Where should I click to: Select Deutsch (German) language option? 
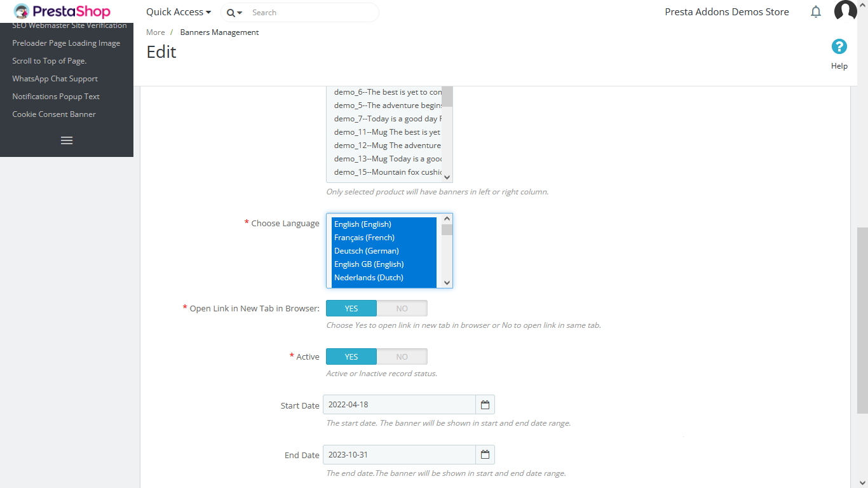(x=384, y=251)
